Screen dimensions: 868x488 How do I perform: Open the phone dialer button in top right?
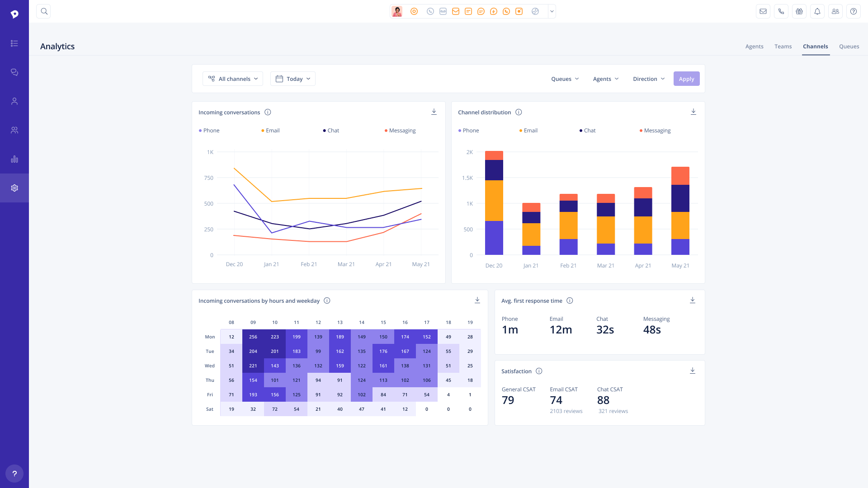click(781, 11)
